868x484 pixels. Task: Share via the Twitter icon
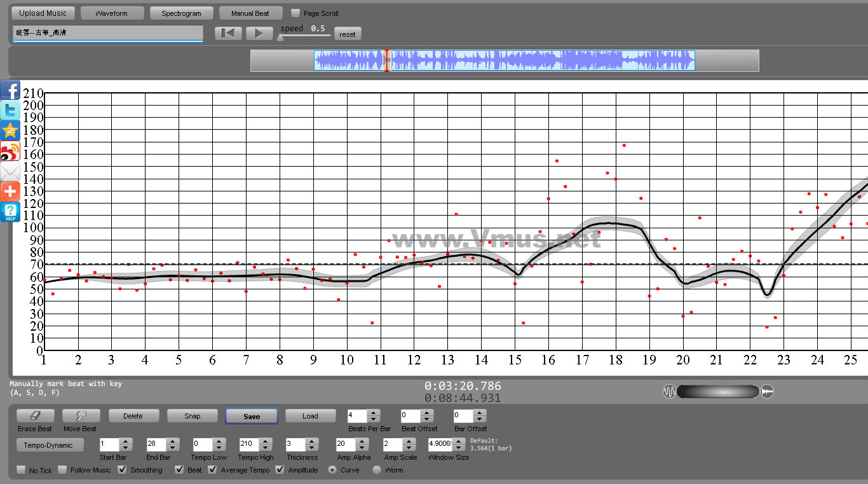coord(10,111)
